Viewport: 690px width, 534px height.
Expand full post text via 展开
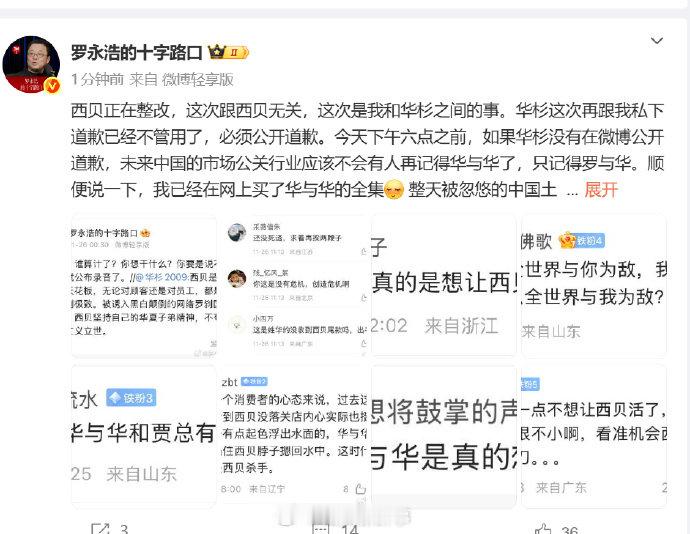pyautogui.click(x=601, y=190)
